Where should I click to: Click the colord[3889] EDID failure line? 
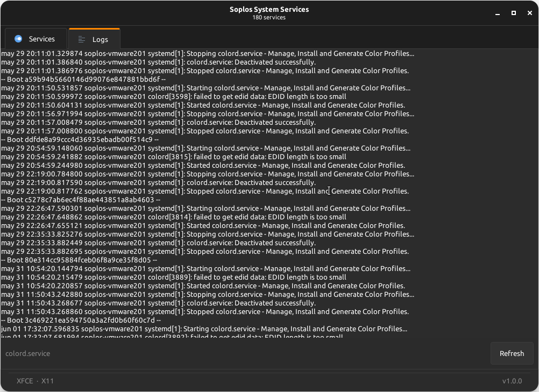[174, 277]
